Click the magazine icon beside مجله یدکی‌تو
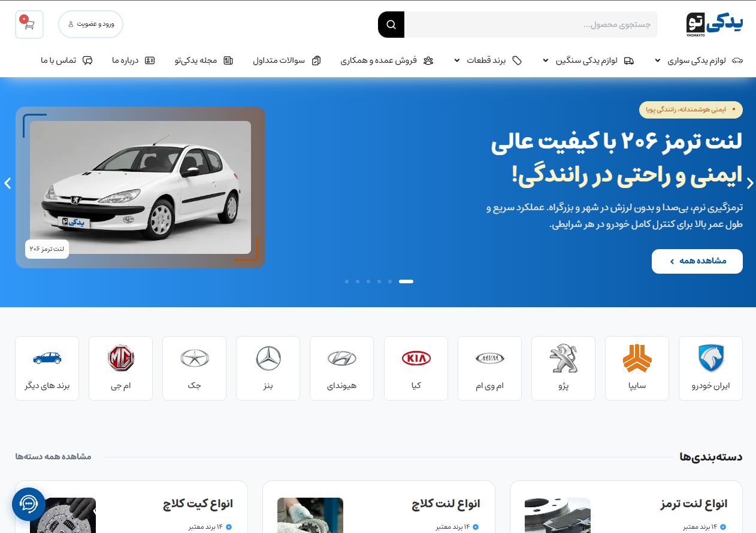The height and width of the screenshot is (533, 756). coord(228,60)
